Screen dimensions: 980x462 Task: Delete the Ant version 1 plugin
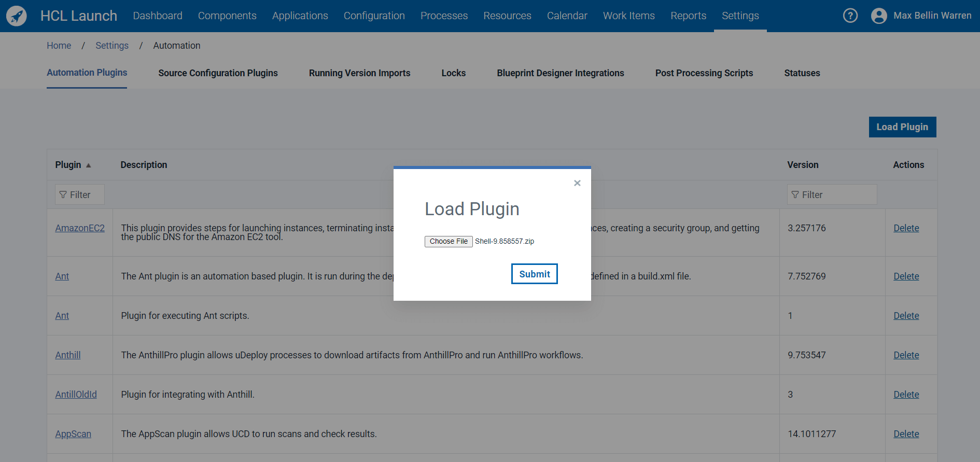tap(906, 316)
